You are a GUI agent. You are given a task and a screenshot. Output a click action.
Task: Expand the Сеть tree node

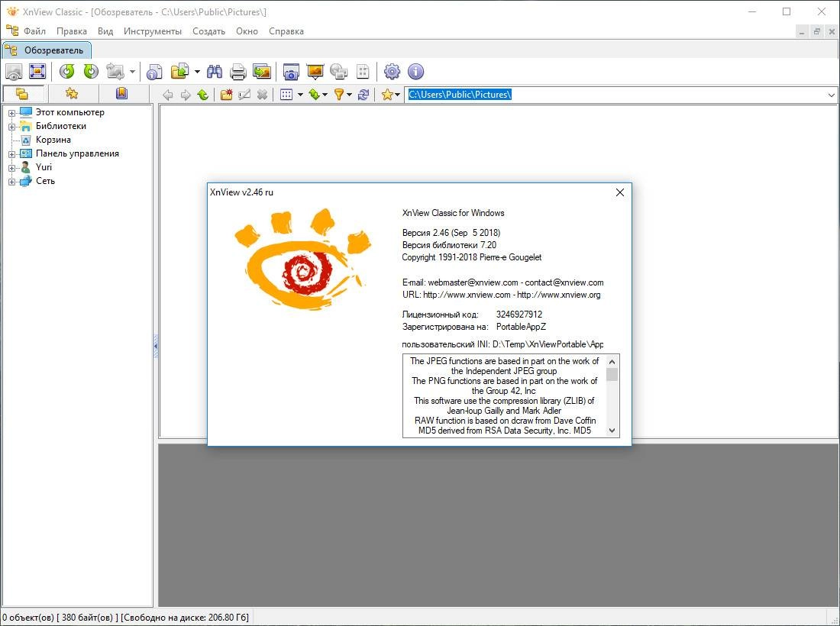pos(11,182)
